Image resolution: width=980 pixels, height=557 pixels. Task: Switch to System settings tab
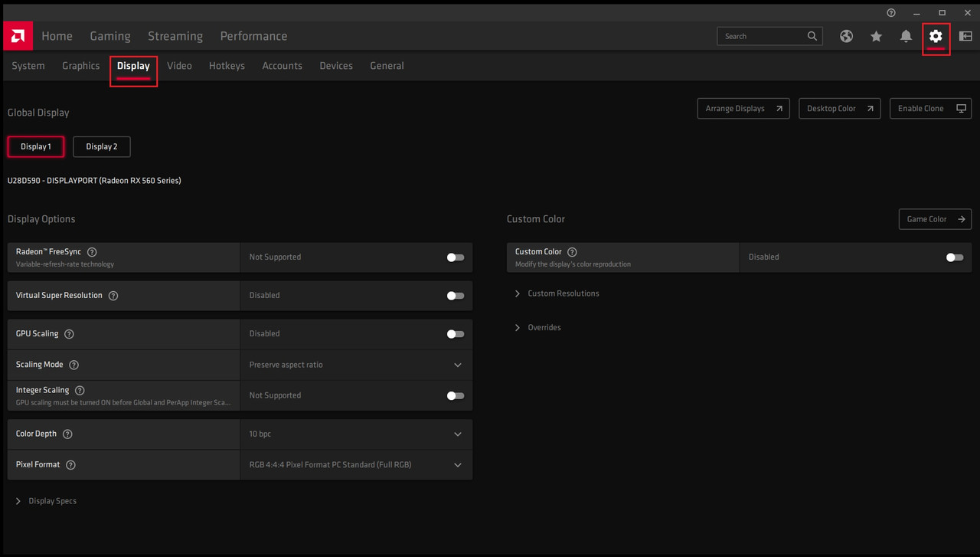[28, 66]
